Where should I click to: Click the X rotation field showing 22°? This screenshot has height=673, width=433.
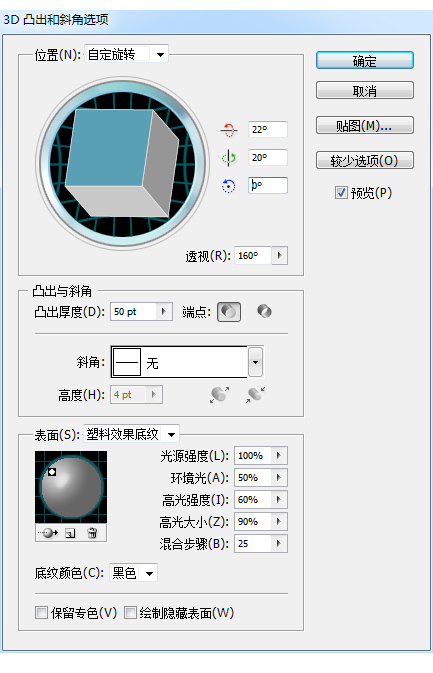267,130
